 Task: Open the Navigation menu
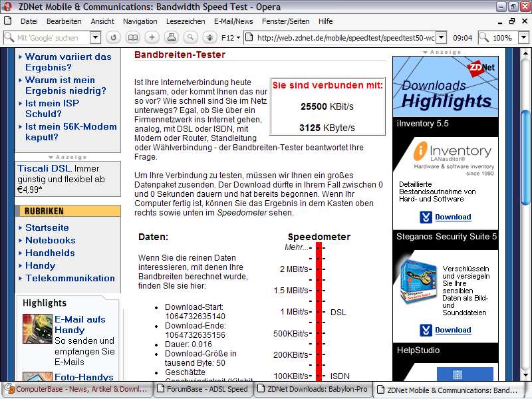[x=140, y=21]
